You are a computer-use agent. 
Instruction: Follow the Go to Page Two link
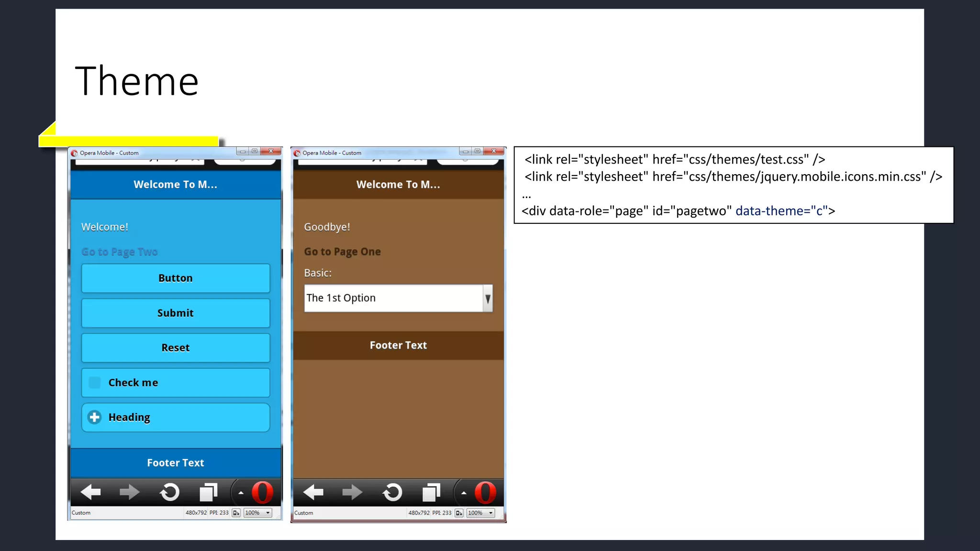pyautogui.click(x=120, y=252)
